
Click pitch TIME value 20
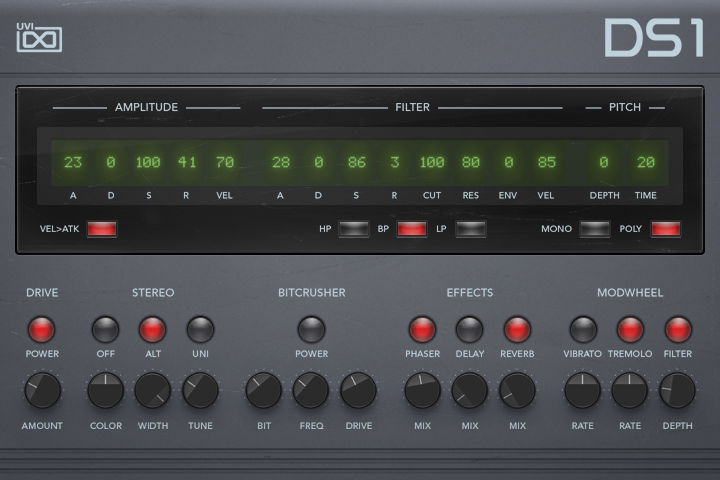[646, 162]
